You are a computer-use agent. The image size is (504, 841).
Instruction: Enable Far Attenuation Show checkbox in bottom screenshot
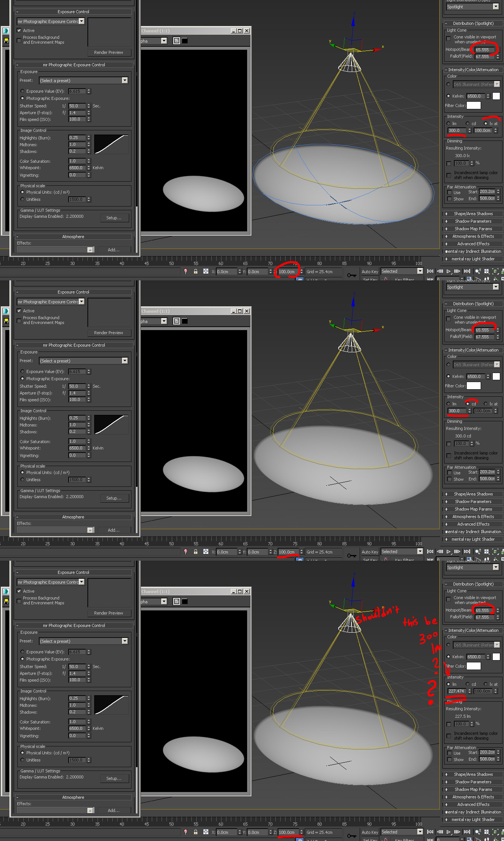point(449,759)
